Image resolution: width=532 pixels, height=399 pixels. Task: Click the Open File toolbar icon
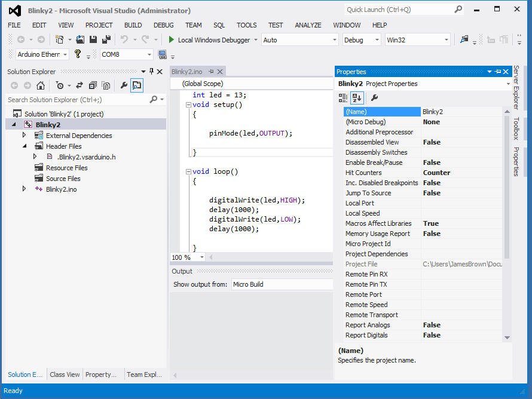(x=80, y=39)
